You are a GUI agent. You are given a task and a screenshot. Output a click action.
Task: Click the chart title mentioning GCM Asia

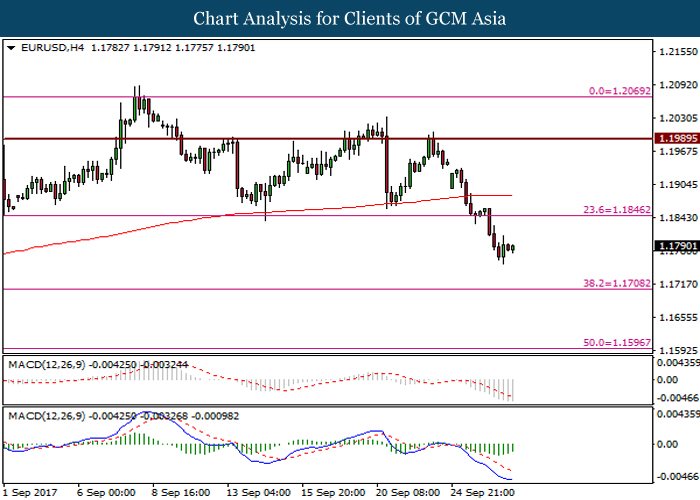tap(349, 19)
